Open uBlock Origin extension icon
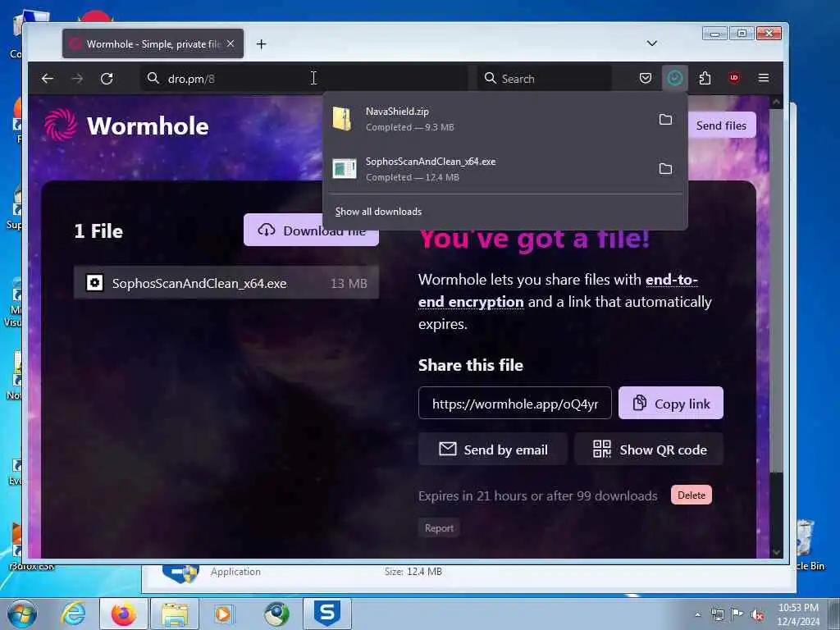This screenshot has height=630, width=840. [734, 78]
